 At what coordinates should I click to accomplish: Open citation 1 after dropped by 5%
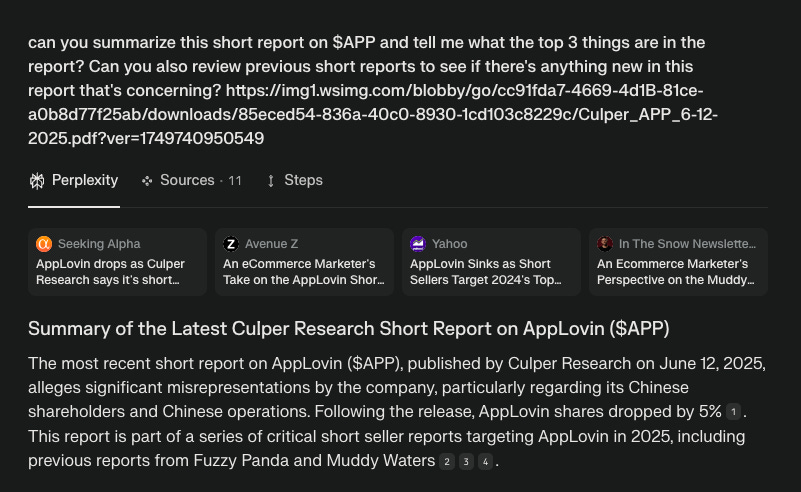(734, 412)
